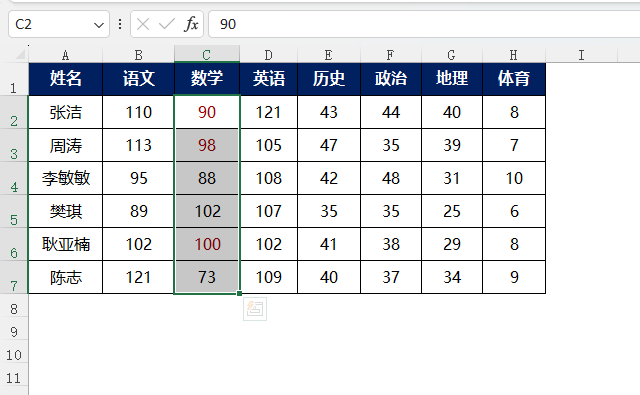The image size is (640, 395).
Task: Click the 历史 header cell
Action: [329, 79]
